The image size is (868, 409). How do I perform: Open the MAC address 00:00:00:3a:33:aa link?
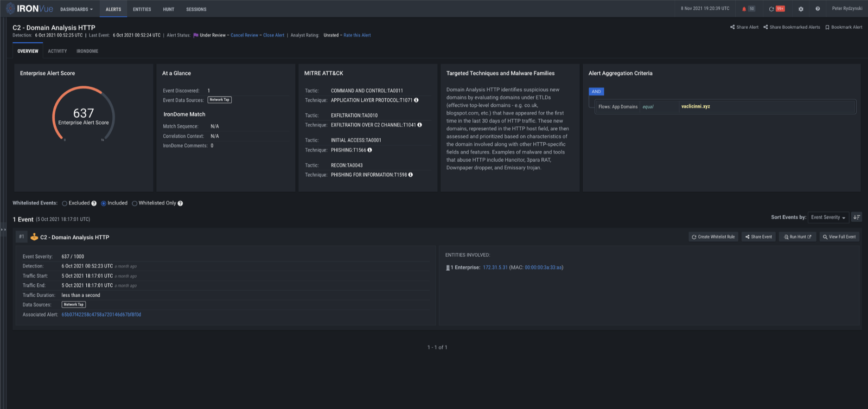543,267
